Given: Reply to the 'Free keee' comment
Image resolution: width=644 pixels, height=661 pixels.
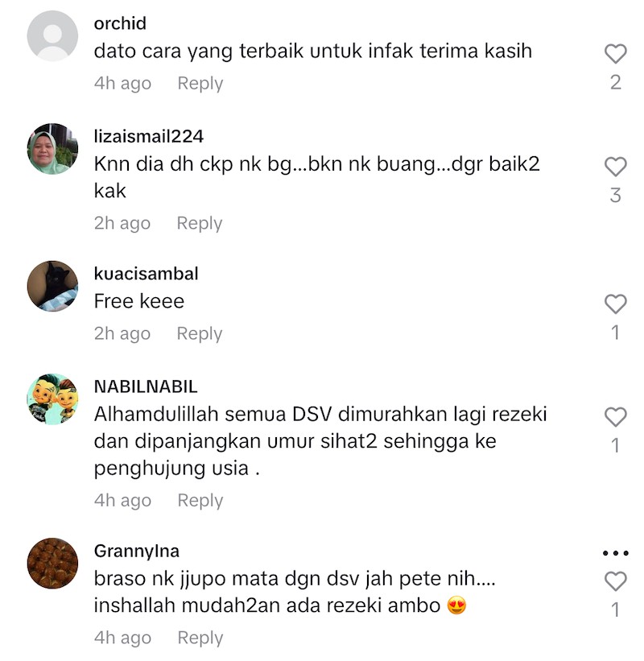Looking at the screenshot, I should click(200, 334).
